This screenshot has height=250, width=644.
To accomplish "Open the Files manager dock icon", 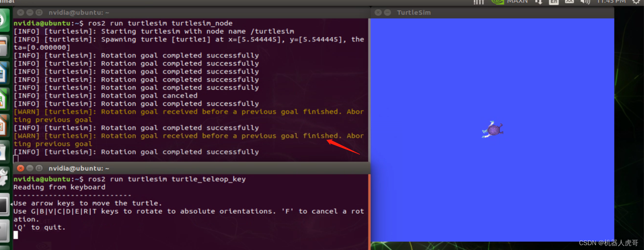I will pos(3,46).
